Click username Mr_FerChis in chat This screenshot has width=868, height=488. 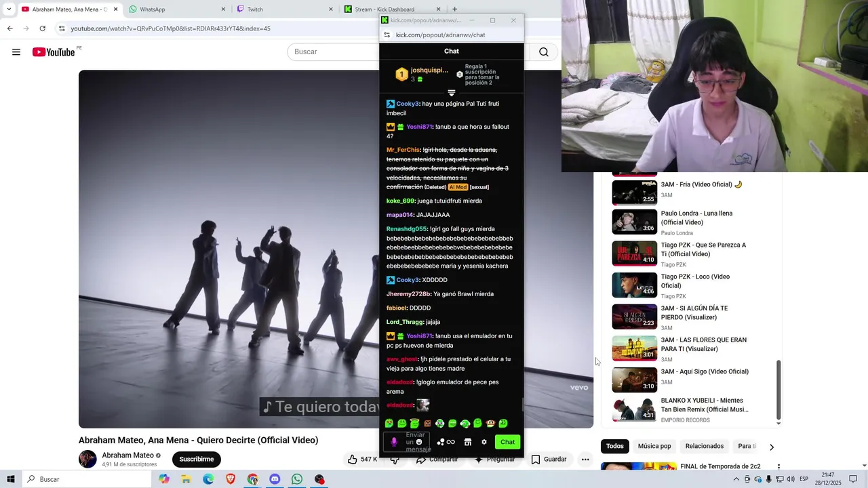pyautogui.click(x=403, y=150)
